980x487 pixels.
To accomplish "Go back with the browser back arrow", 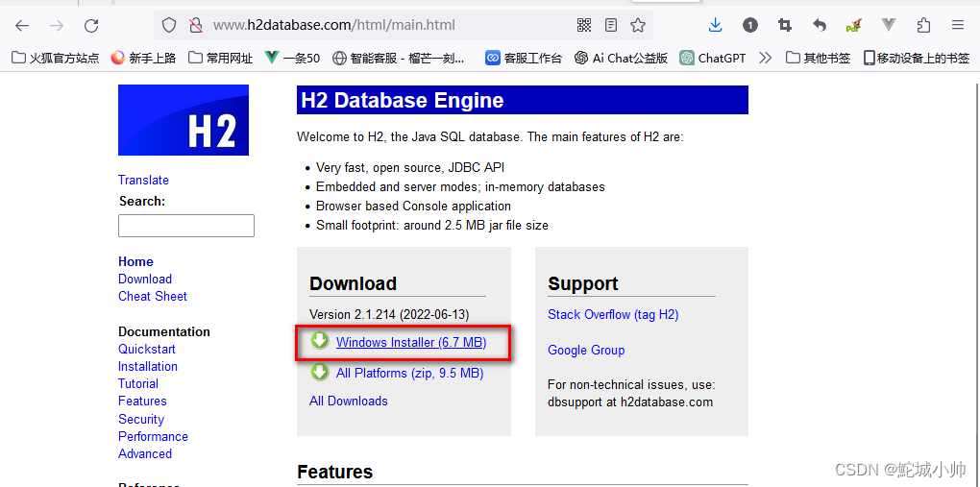I will (22, 26).
